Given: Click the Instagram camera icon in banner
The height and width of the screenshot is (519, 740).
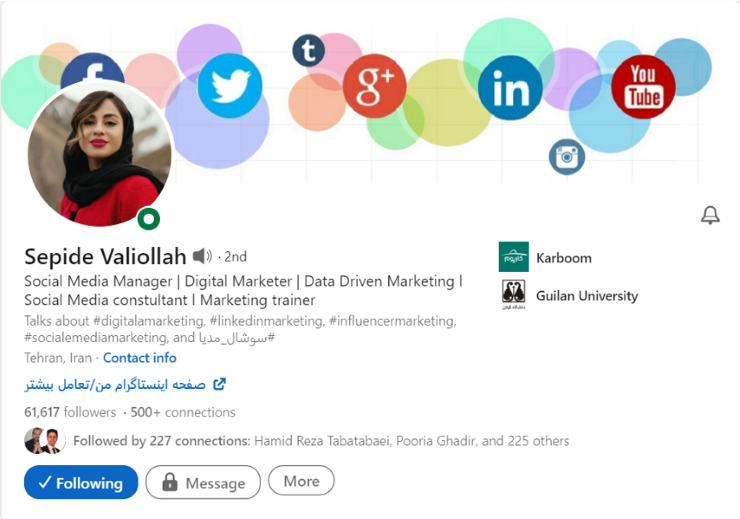Looking at the screenshot, I should (567, 157).
